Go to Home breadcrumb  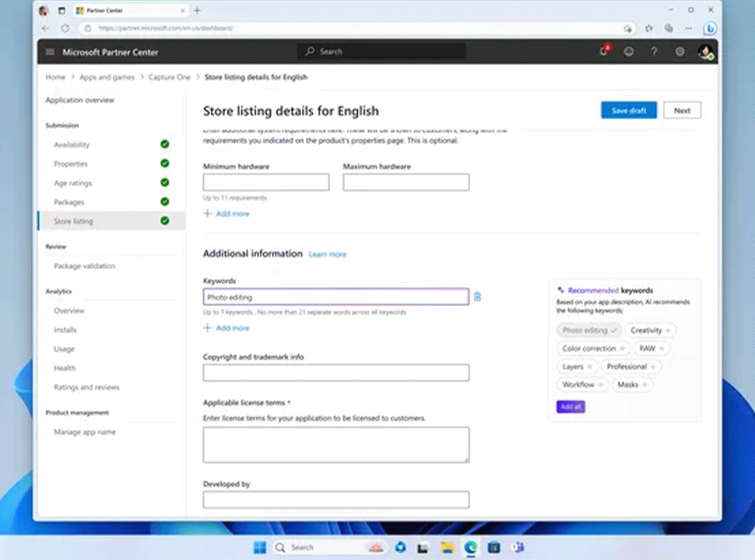(55, 77)
